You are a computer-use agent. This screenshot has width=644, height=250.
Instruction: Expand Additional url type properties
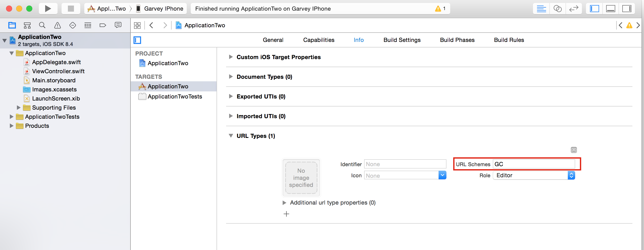[x=284, y=203]
